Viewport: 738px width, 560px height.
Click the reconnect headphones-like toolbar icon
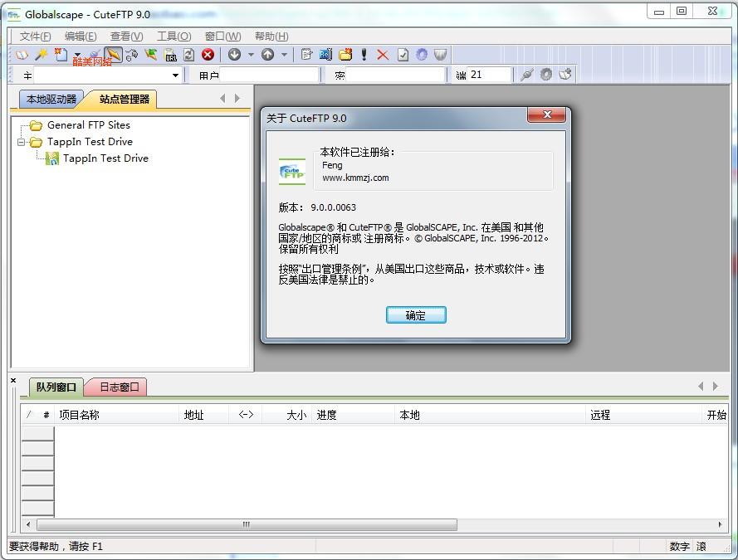[x=132, y=55]
